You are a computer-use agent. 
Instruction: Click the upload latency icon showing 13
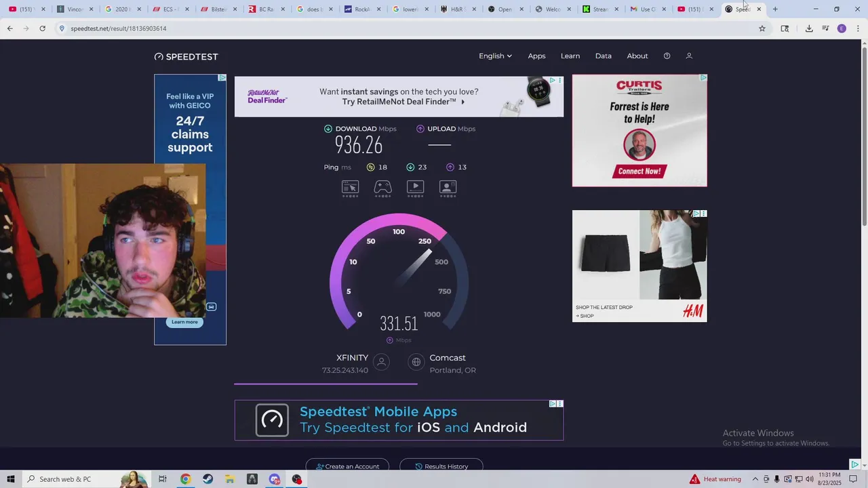(x=450, y=167)
